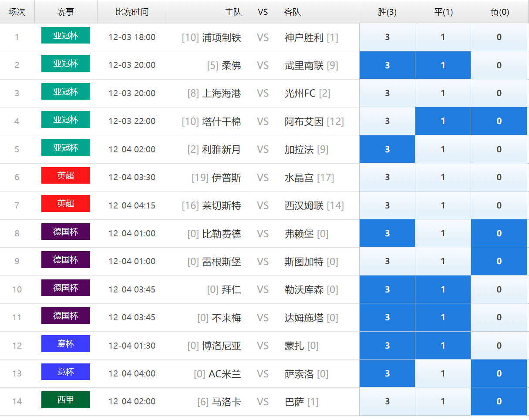The image size is (529, 420).
Task: Click the 比赛时间 column header
Action: tap(132, 12)
